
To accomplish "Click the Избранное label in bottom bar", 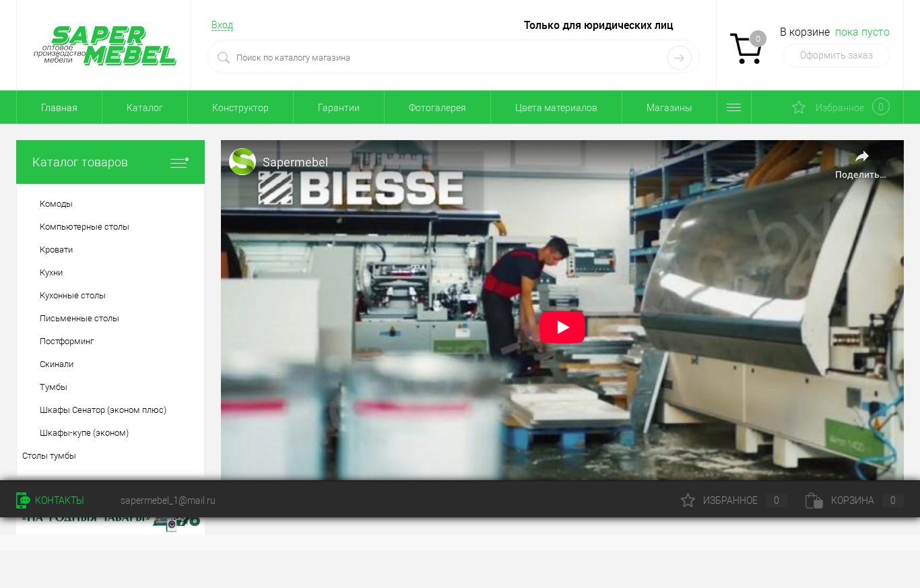I will (730, 500).
